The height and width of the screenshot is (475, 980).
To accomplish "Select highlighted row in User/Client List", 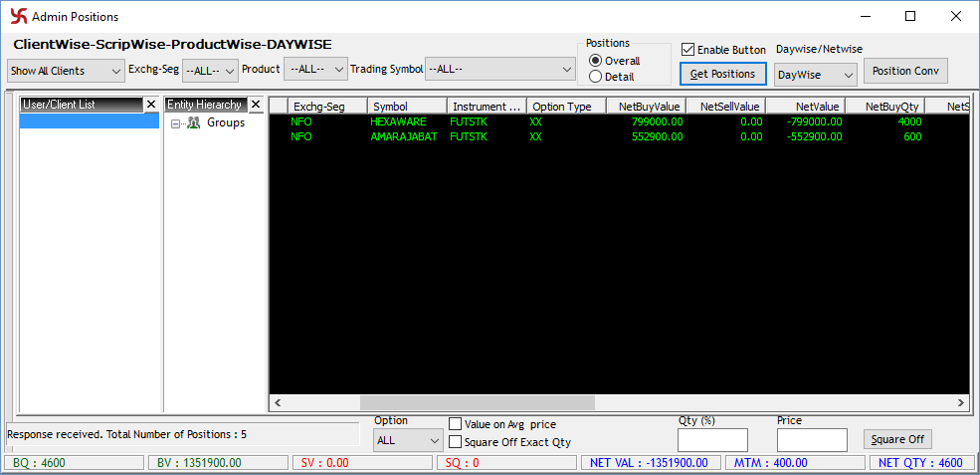I will coord(90,120).
